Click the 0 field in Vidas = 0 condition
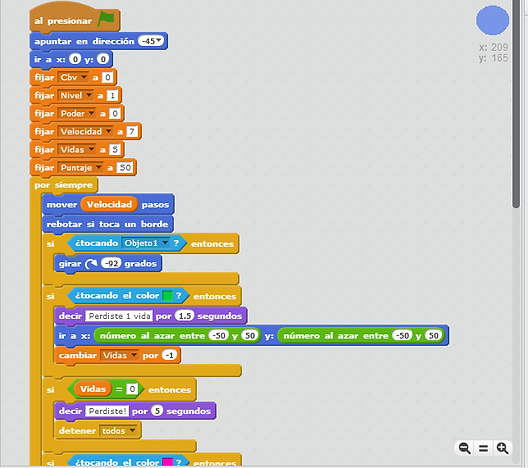 (132, 389)
